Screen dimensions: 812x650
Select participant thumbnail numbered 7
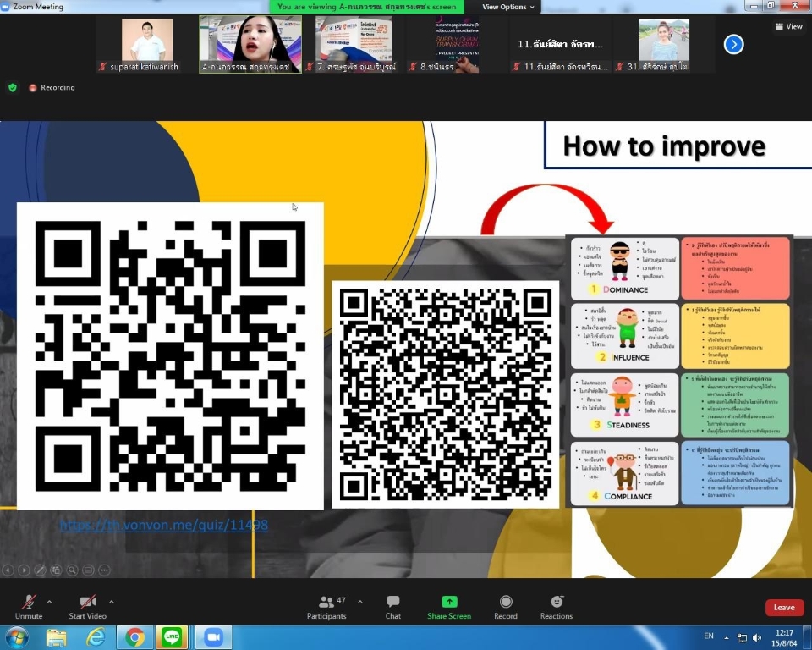coord(354,45)
